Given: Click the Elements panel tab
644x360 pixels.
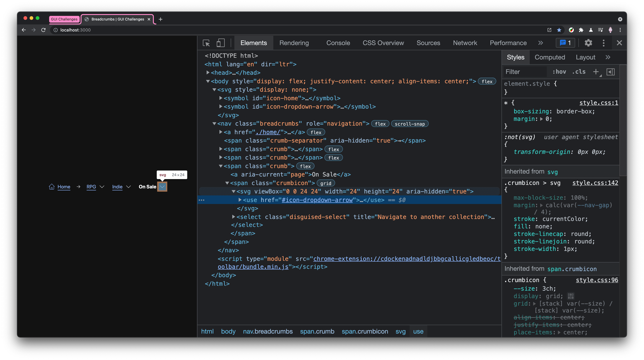Looking at the screenshot, I should [x=254, y=43].
